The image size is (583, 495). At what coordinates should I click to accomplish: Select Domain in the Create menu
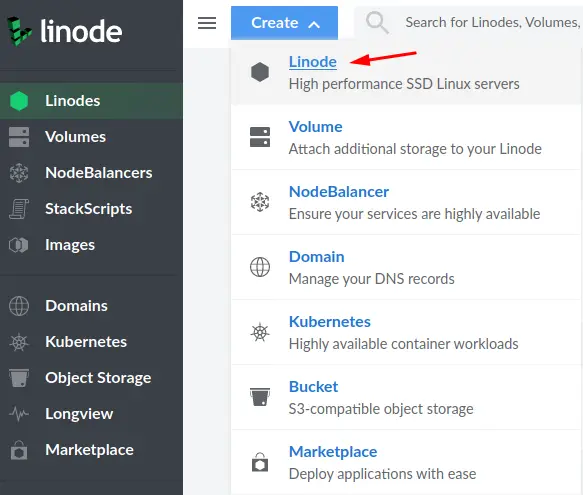tap(317, 257)
